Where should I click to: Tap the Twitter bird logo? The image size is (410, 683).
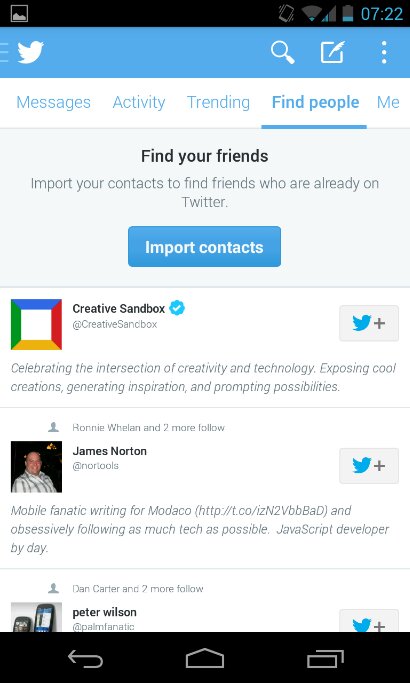coord(30,52)
